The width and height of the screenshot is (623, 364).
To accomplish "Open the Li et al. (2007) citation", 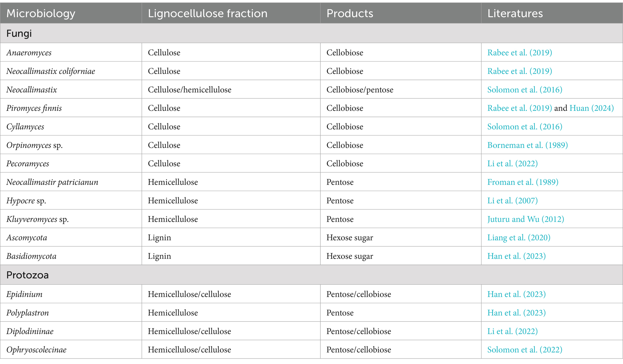I will point(512,200).
